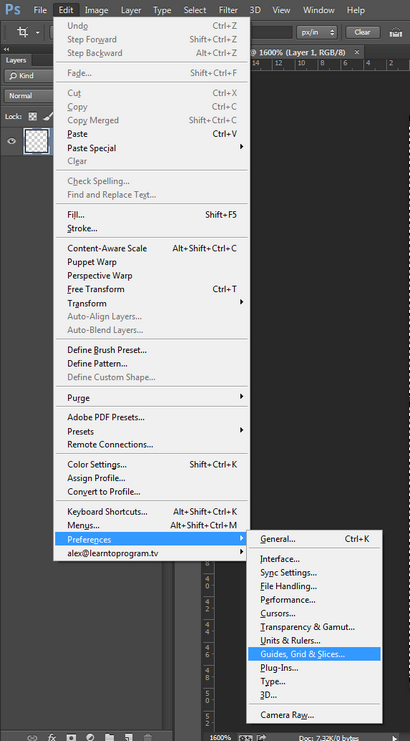Open Camera Raw... preferences
The image size is (410, 741).
pyautogui.click(x=314, y=715)
